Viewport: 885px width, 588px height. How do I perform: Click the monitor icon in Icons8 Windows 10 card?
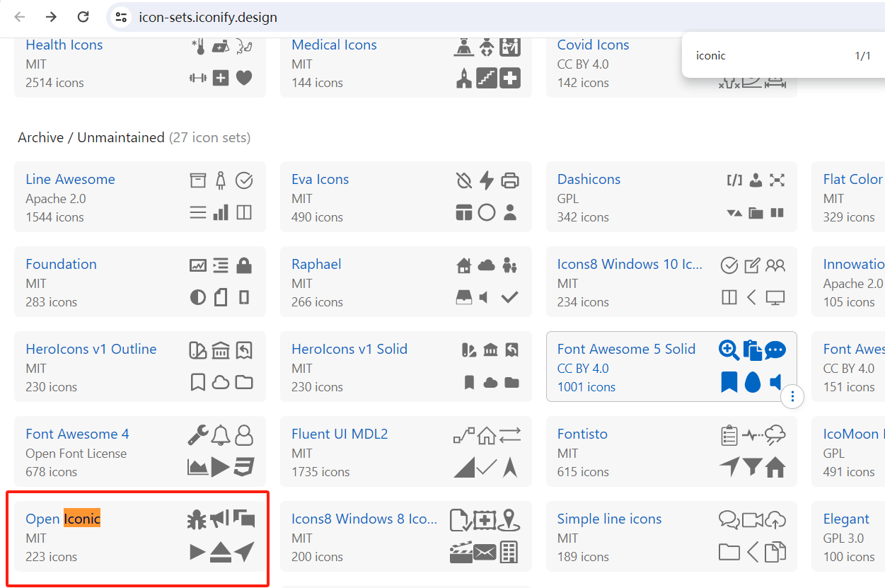(x=775, y=298)
